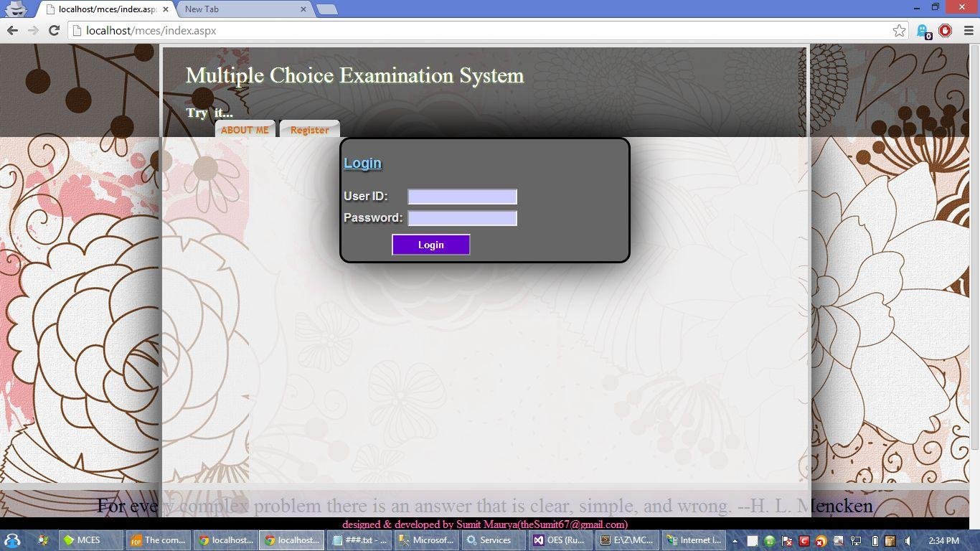
Task: Check the battery status icon in tray
Action: 877,542
